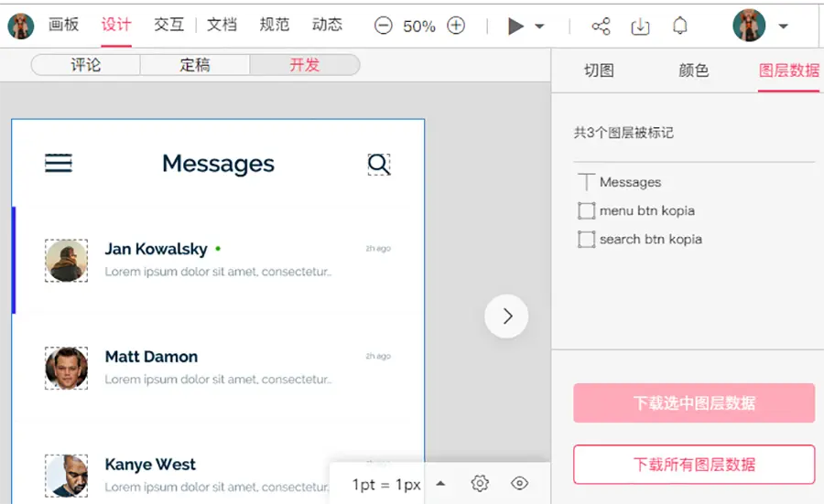Screen dimensions: 824x504
Task: Click the Messages title in the artboard
Action: 218,164
